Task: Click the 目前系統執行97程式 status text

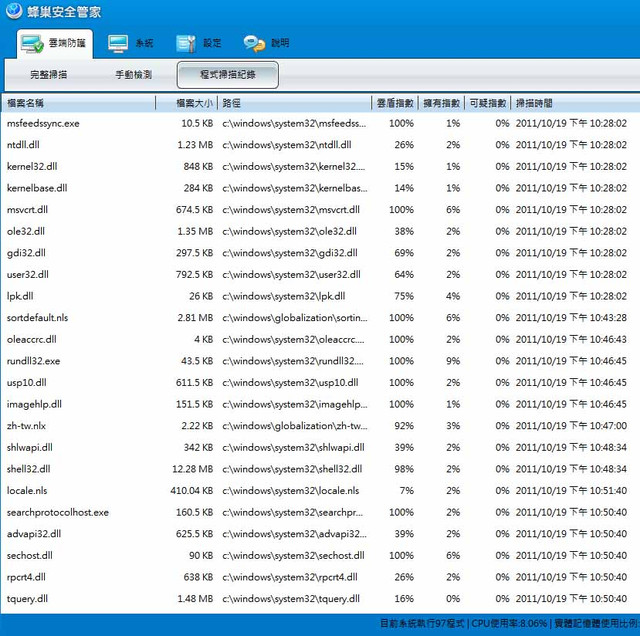Action: click(x=422, y=624)
